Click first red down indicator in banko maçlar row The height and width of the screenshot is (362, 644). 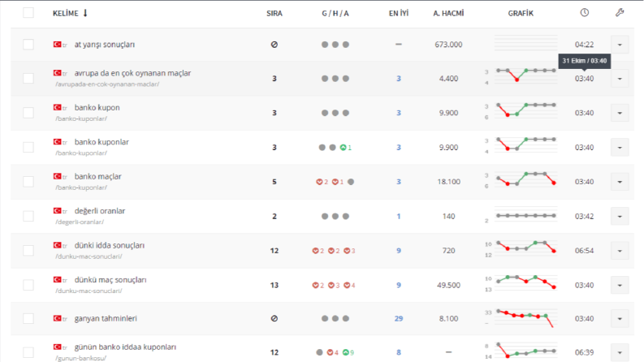point(322,182)
